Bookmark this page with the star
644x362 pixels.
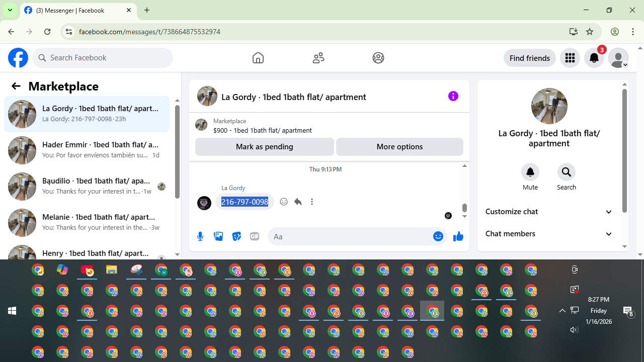590,32
